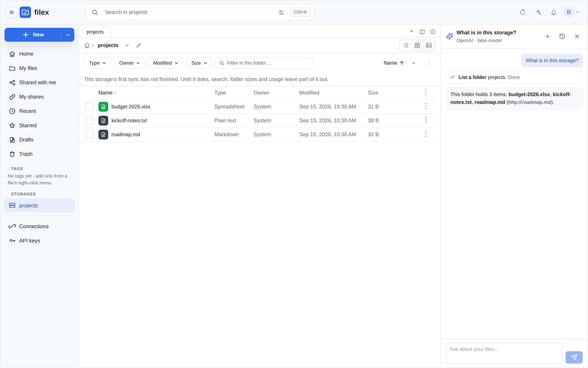Viewport: 588px width, 368px height.
Task: Start a new chat in assistant panel
Action: coord(547,37)
